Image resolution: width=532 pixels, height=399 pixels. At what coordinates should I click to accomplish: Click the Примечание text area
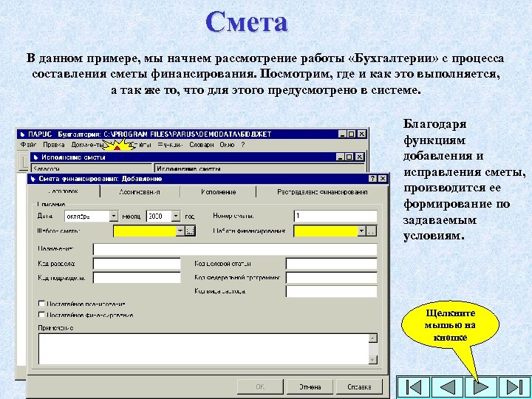coord(204,349)
